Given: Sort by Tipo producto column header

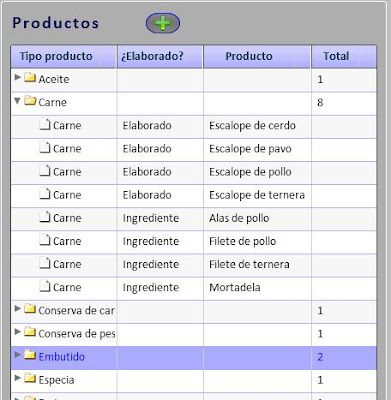Looking at the screenshot, I should click(64, 57).
